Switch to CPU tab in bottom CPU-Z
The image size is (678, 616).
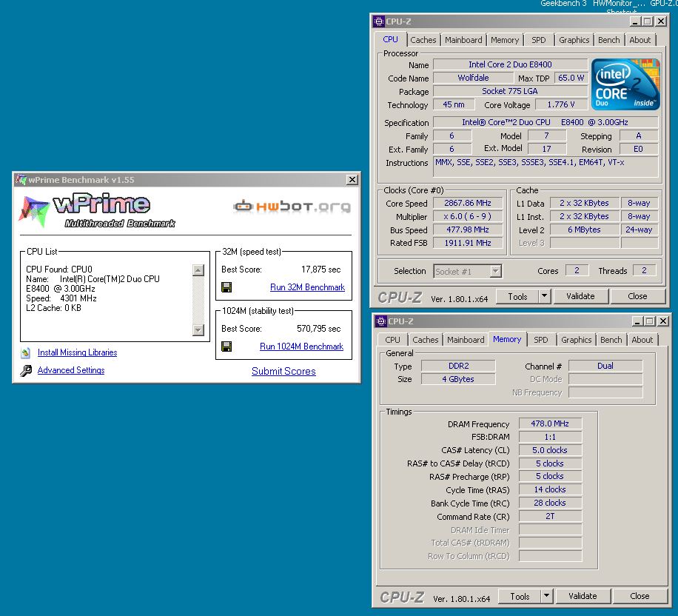click(x=392, y=340)
